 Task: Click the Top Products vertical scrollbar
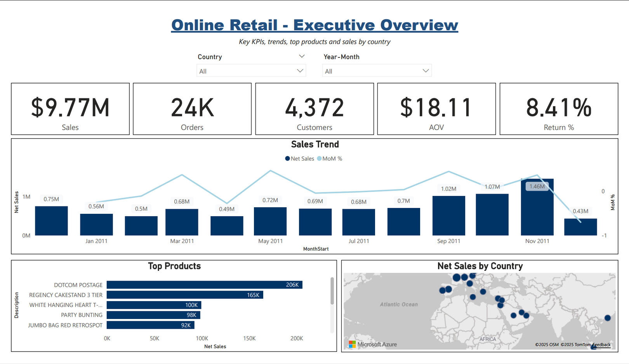coord(332,291)
